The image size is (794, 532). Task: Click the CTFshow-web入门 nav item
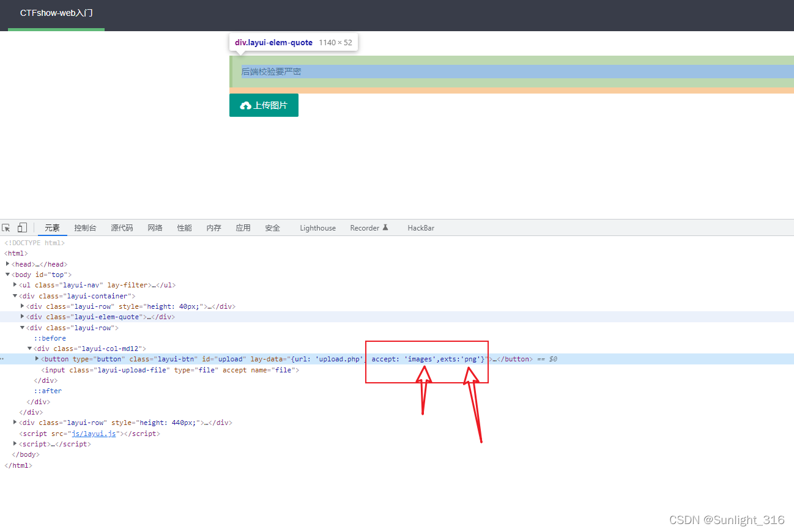click(56, 13)
